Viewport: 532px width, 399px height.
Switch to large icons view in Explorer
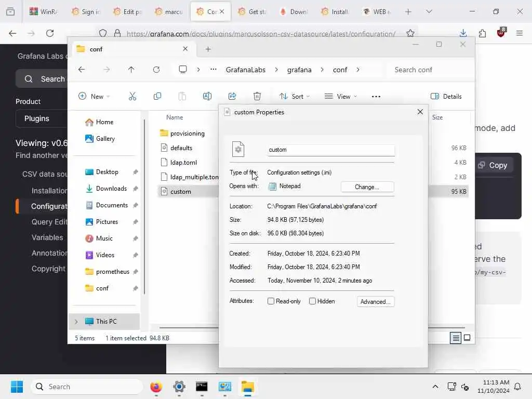pos(467,338)
